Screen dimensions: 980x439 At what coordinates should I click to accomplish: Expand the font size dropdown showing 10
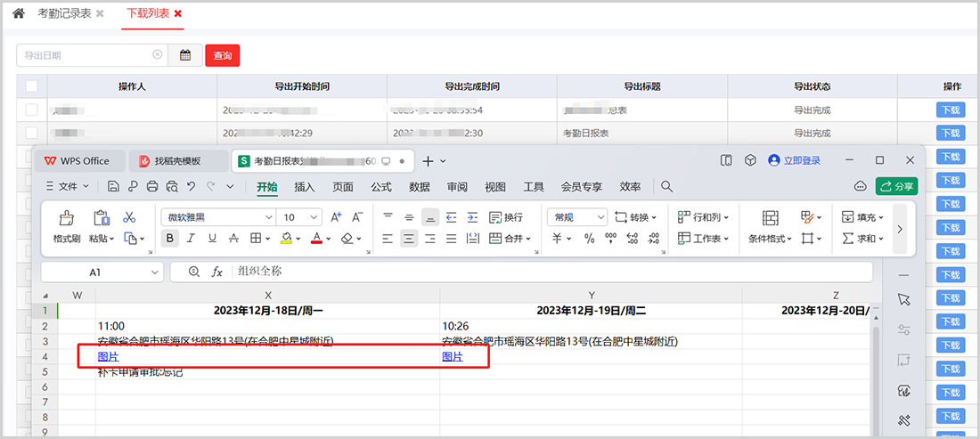point(301,217)
